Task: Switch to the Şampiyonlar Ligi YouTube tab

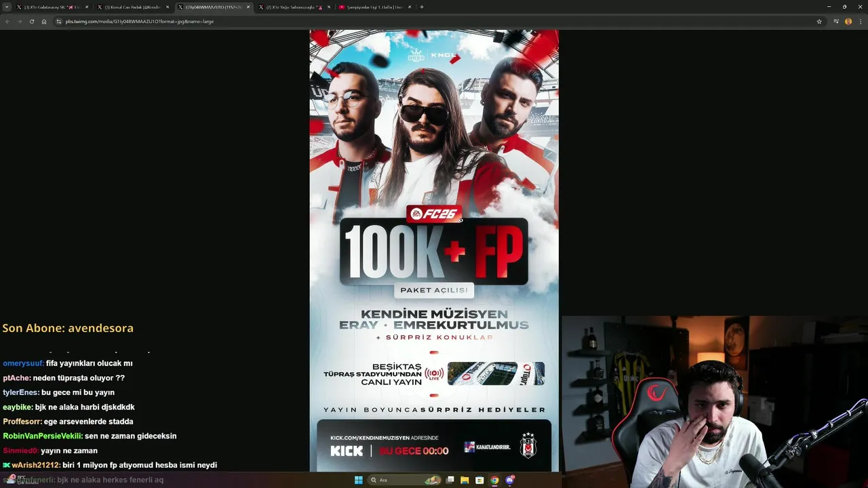Action: click(x=374, y=7)
